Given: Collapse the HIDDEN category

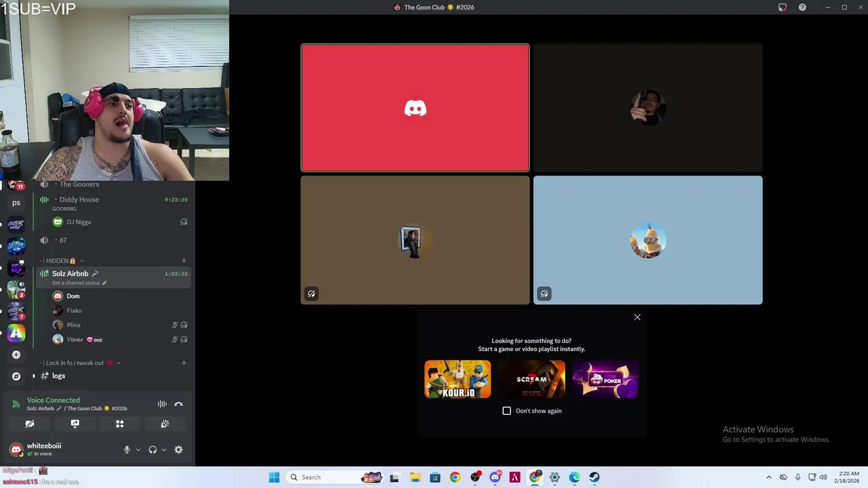Looking at the screenshot, I should 61,260.
